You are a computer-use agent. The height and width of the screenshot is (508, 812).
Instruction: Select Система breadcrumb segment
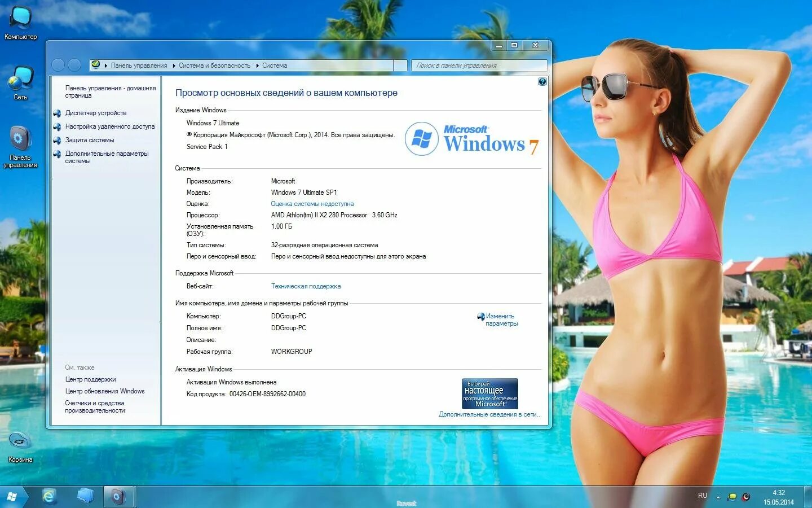tap(275, 65)
